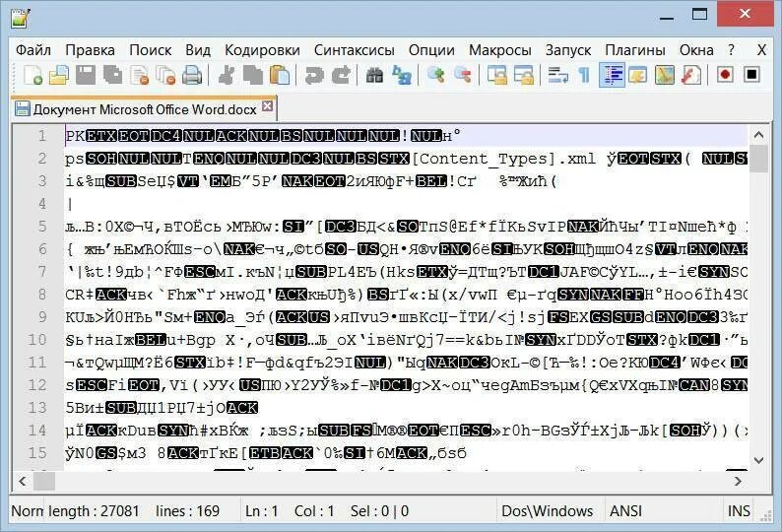Click the Open file folder icon
Image resolution: width=782 pixels, height=532 pixels.
[59, 75]
